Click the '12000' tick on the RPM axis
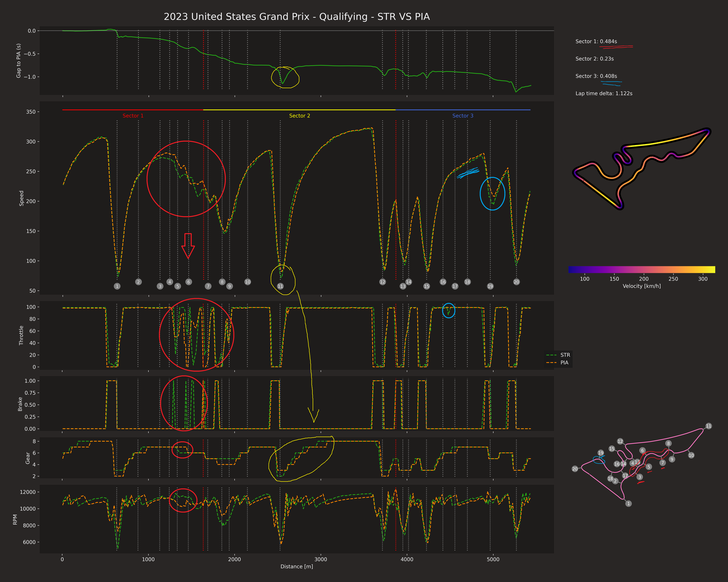Viewport: 728px width, 582px height. click(x=28, y=492)
